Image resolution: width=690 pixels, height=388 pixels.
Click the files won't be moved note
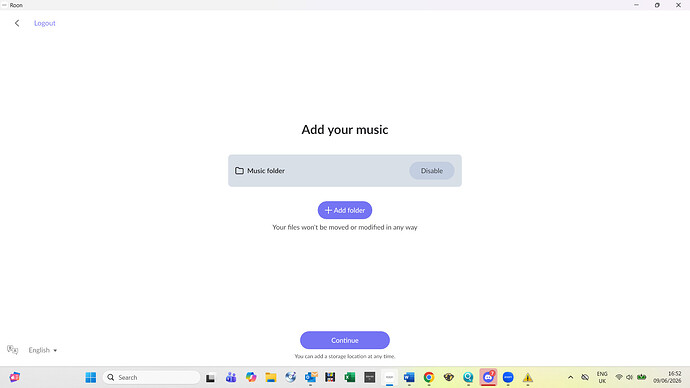(x=345, y=227)
